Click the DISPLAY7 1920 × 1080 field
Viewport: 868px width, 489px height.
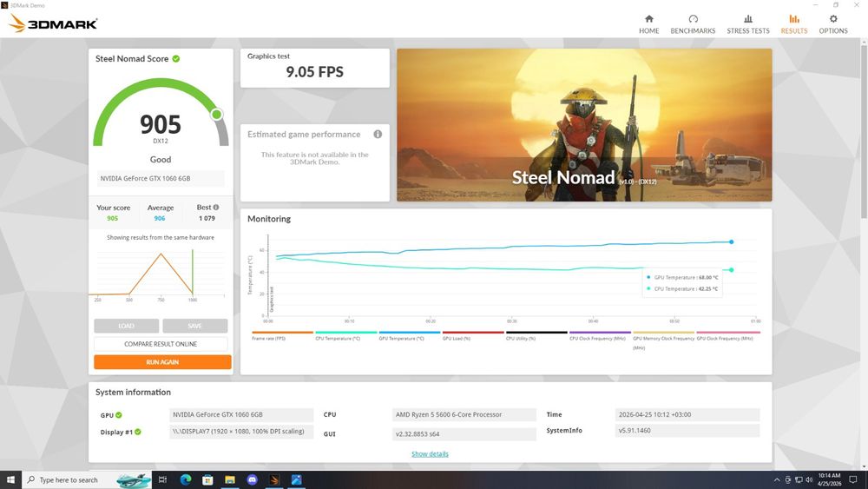pyautogui.click(x=241, y=432)
